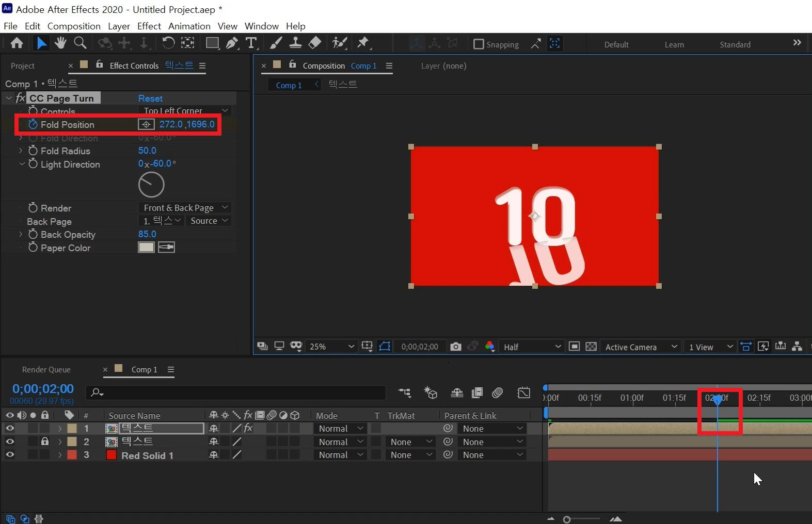This screenshot has width=812, height=524.
Task: Toggle the Fold Position stopwatch
Action: tap(33, 124)
